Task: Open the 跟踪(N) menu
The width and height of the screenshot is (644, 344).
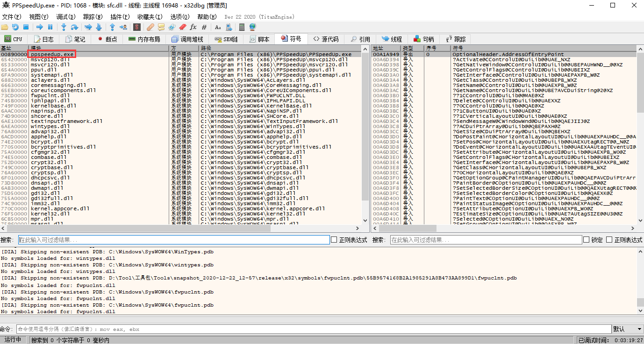Action: click(x=93, y=17)
